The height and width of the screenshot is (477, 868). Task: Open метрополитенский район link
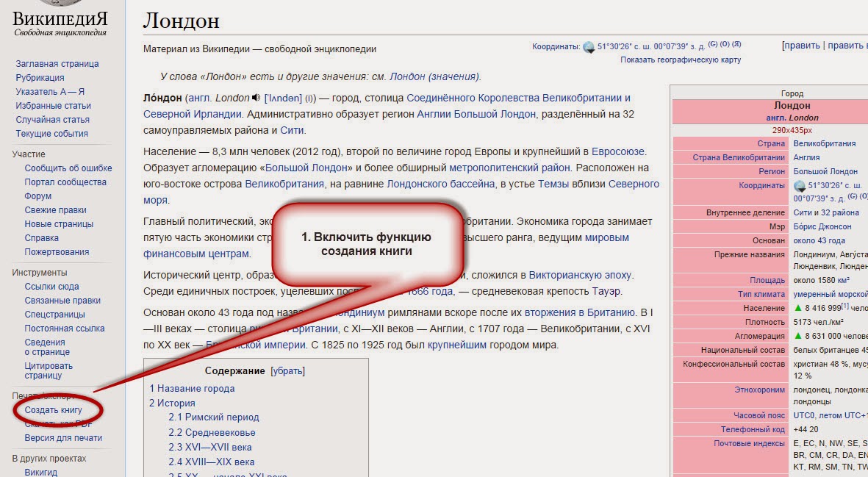click(x=509, y=168)
